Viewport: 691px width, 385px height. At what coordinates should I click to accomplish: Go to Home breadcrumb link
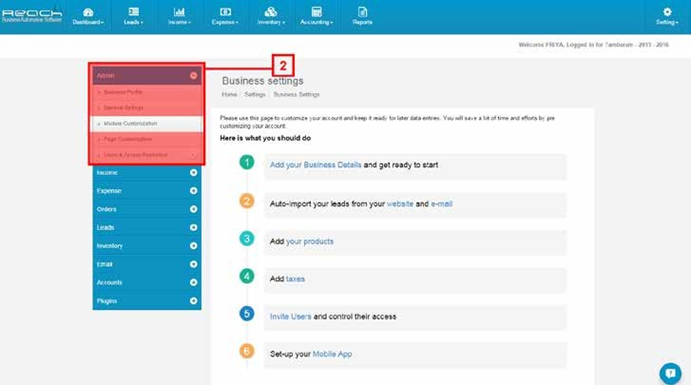pyautogui.click(x=229, y=95)
